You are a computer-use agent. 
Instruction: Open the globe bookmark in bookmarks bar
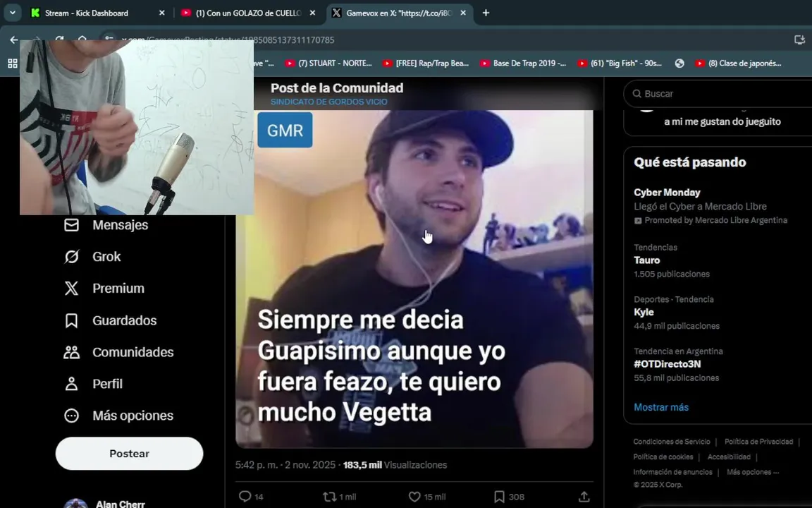pyautogui.click(x=679, y=64)
